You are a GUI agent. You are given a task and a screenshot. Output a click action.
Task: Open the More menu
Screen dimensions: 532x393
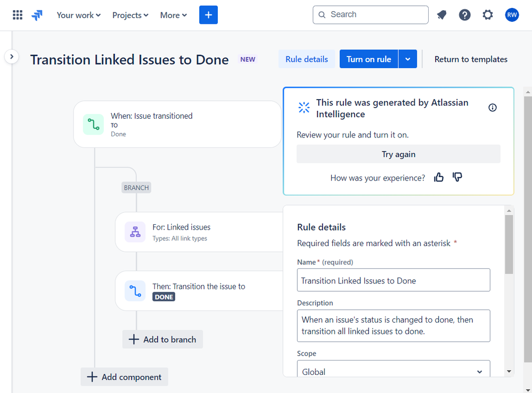pos(174,15)
